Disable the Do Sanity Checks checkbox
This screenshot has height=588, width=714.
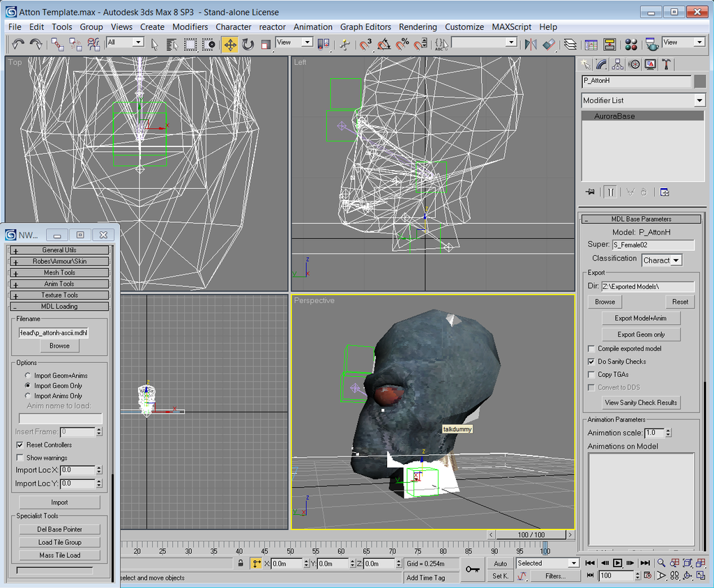[591, 362]
